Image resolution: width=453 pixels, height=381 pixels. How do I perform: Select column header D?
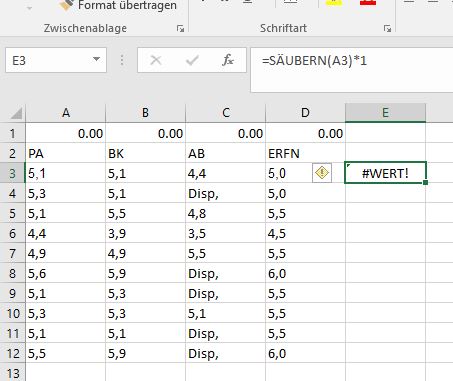click(x=305, y=113)
